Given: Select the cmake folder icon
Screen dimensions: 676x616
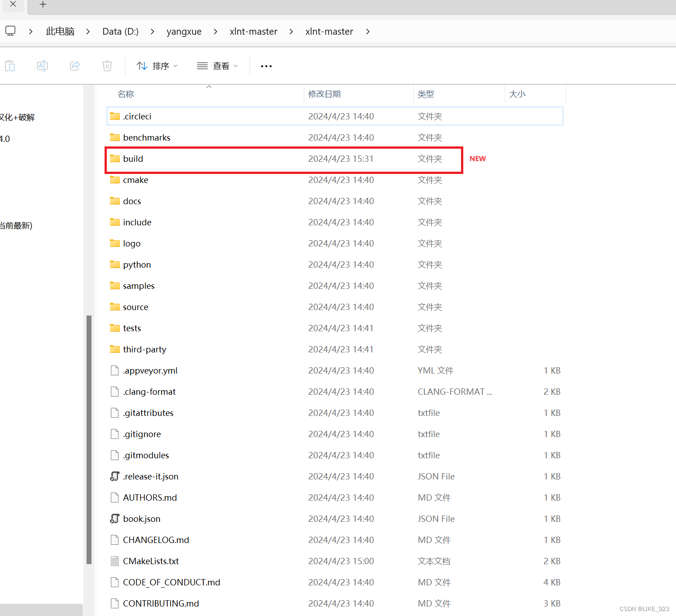Looking at the screenshot, I should pos(115,180).
